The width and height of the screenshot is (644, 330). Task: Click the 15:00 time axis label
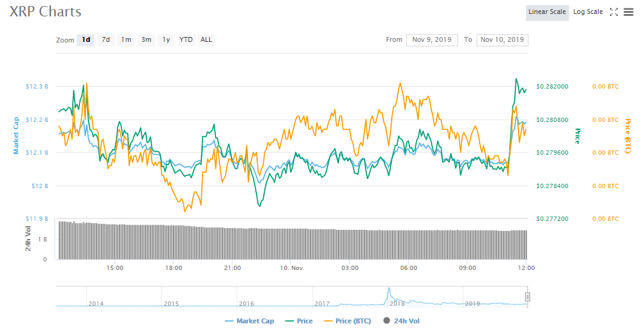(115, 268)
